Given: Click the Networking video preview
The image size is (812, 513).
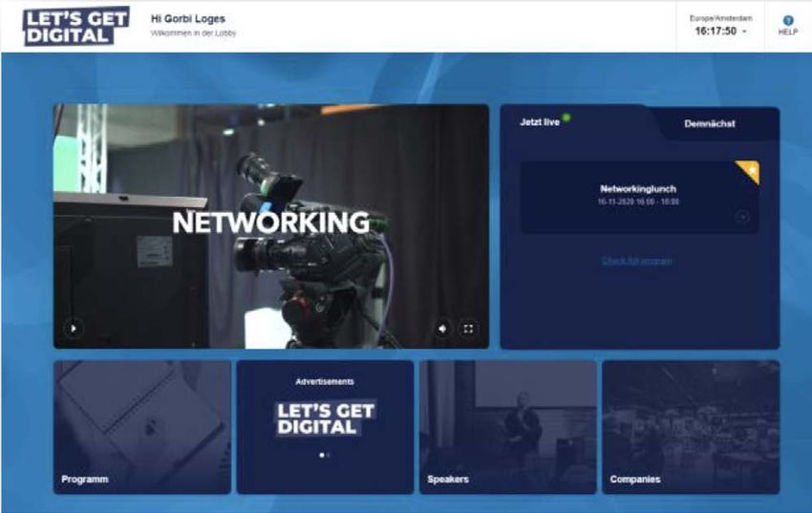Looking at the screenshot, I should click(x=271, y=226).
